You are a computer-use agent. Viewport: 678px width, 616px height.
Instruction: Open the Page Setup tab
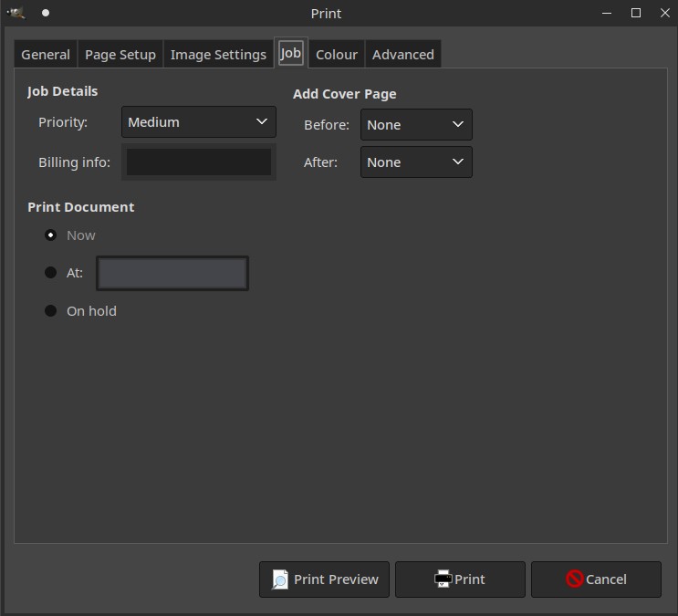[x=120, y=55]
